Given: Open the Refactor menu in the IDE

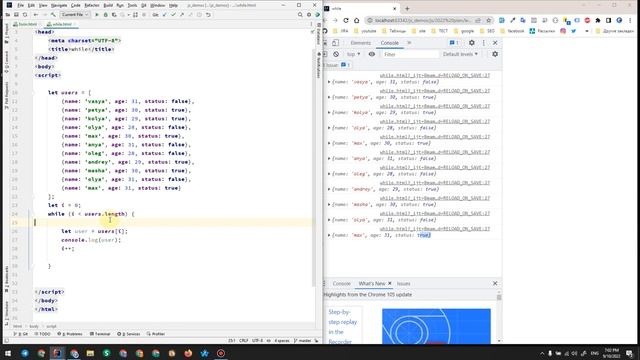Looking at the screenshot, I should pos(92,5).
